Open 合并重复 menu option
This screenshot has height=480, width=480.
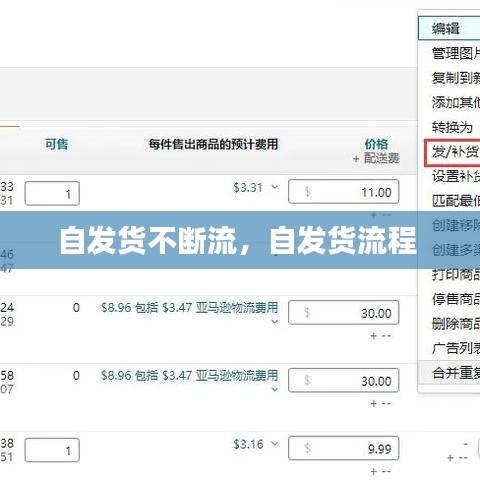pos(456,373)
